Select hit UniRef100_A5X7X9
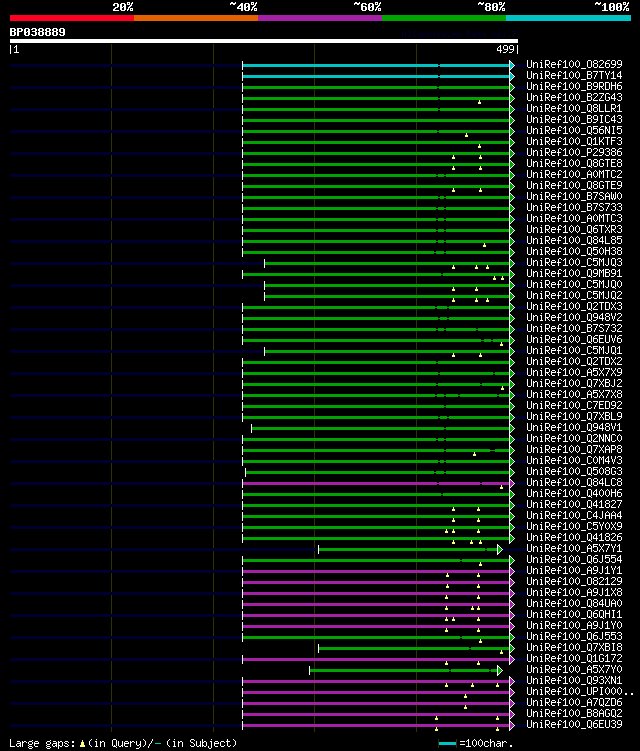The height and width of the screenshot is (751, 640). pos(574,373)
